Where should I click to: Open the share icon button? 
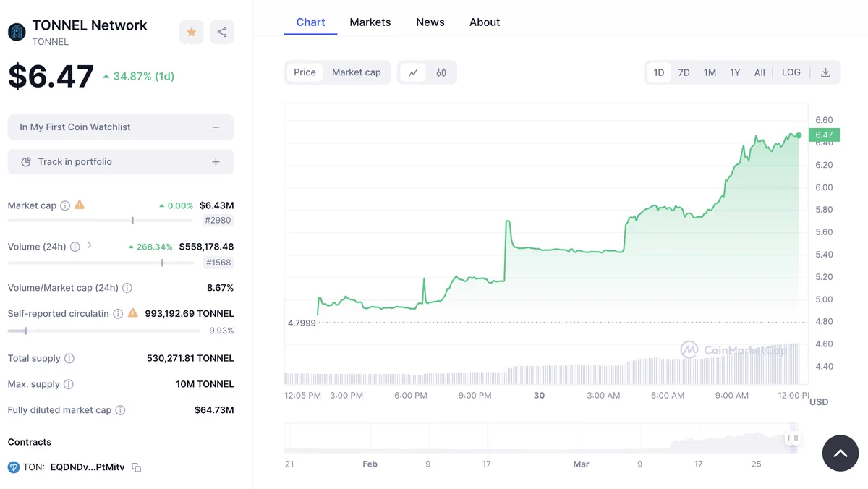coord(222,32)
